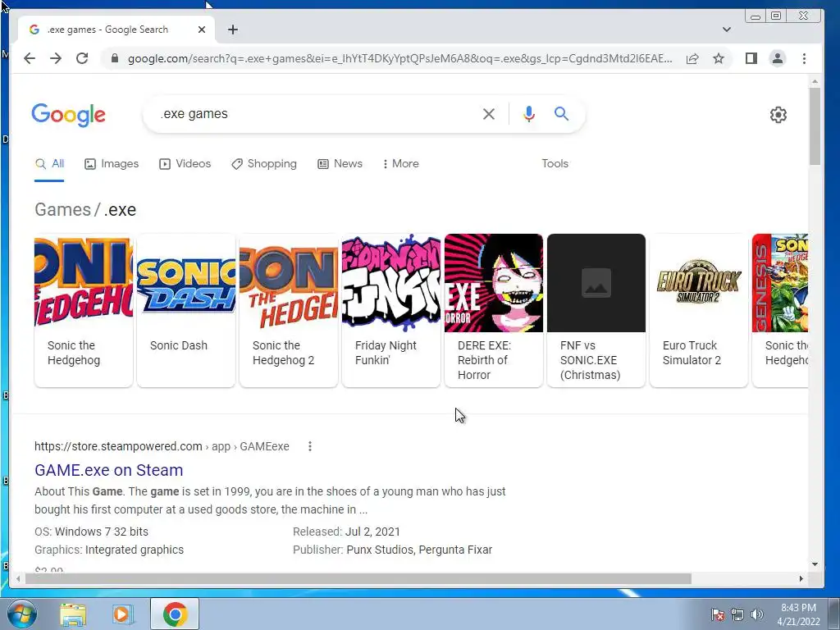Select Chrome in the taskbar

(x=175, y=614)
